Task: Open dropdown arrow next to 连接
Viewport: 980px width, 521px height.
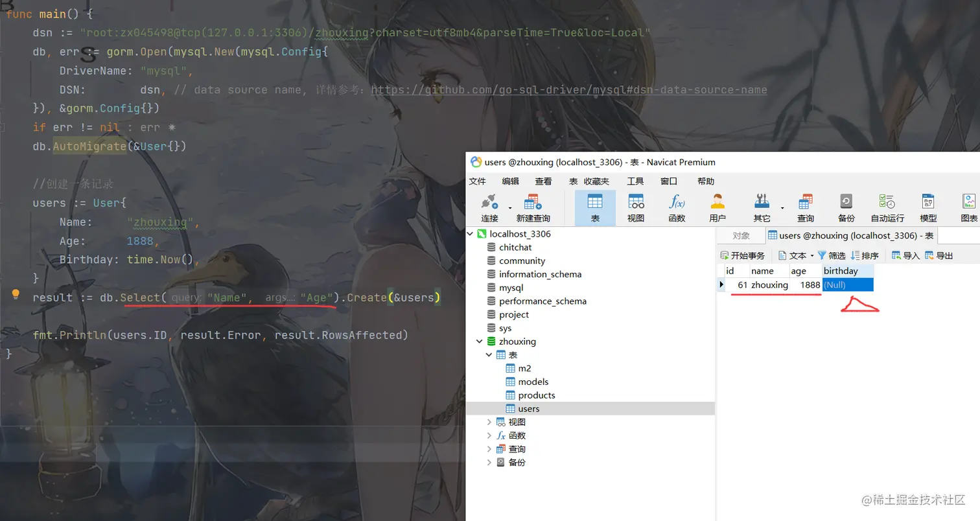Action: [510, 208]
